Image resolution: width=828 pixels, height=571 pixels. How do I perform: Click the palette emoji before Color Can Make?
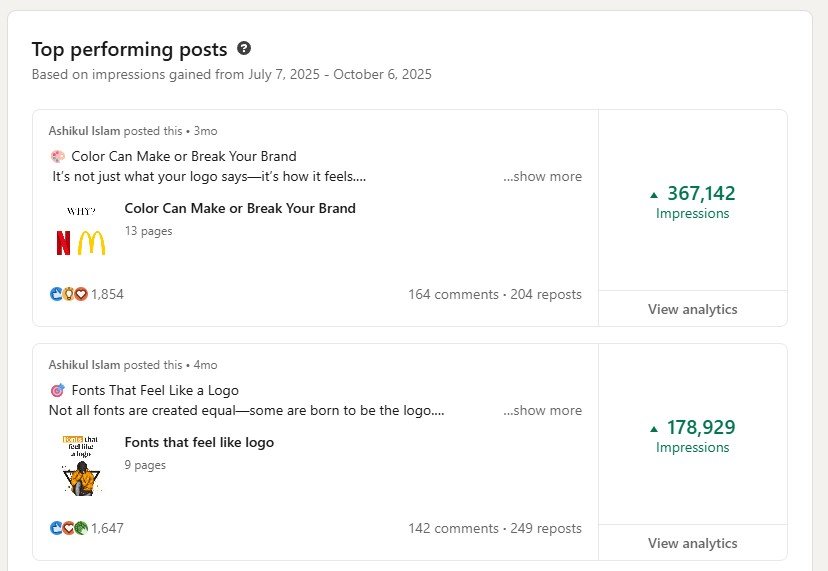pyautogui.click(x=57, y=157)
